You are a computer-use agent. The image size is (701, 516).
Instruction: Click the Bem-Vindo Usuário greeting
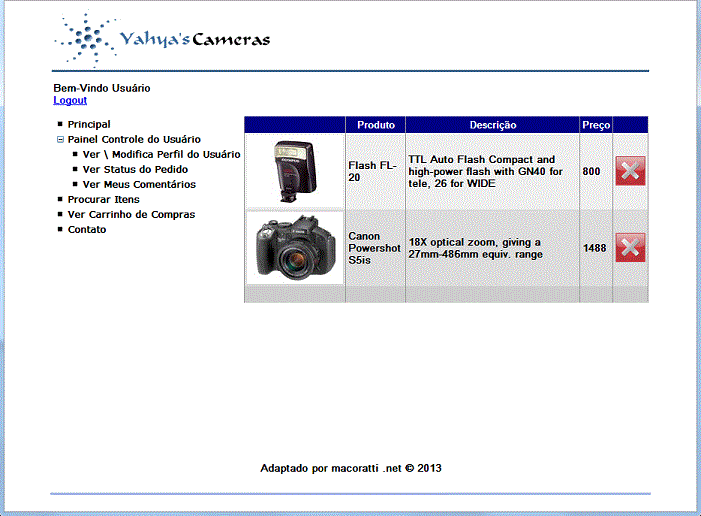point(101,88)
